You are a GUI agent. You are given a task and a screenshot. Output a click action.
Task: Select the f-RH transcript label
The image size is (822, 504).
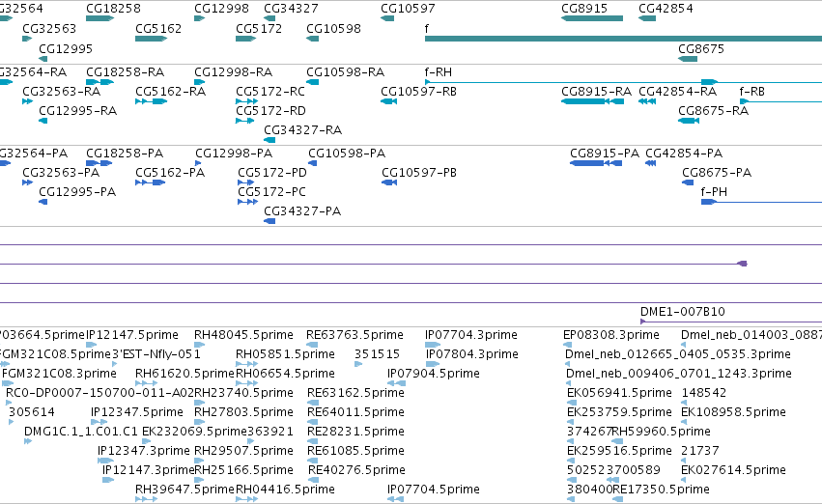439,71
